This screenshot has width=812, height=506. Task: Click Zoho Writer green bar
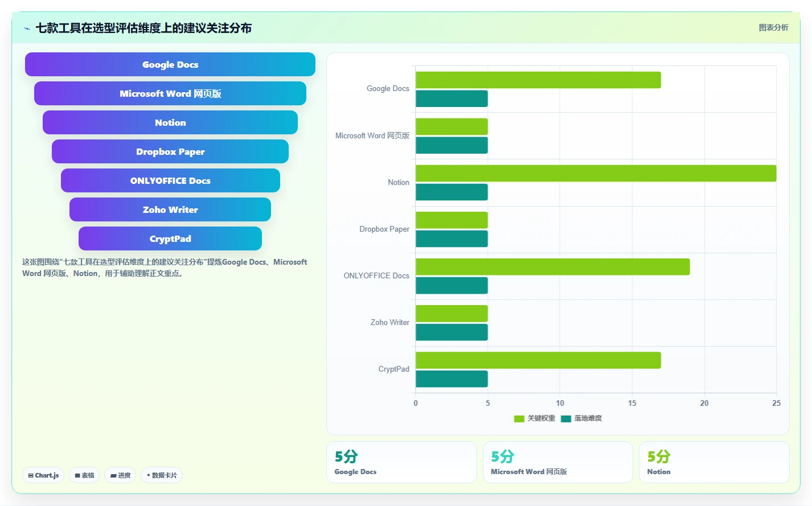point(452,313)
